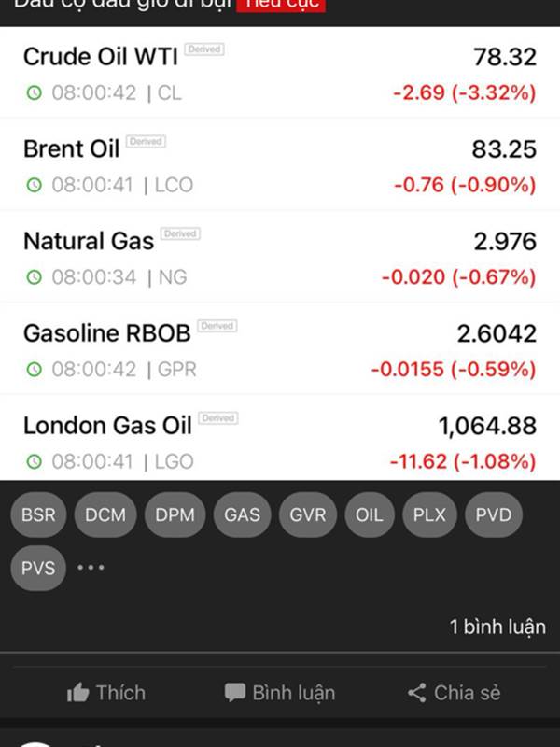Screen dimensions: 560x747
Task: Open the Brent Oil quote row
Action: 280,165
